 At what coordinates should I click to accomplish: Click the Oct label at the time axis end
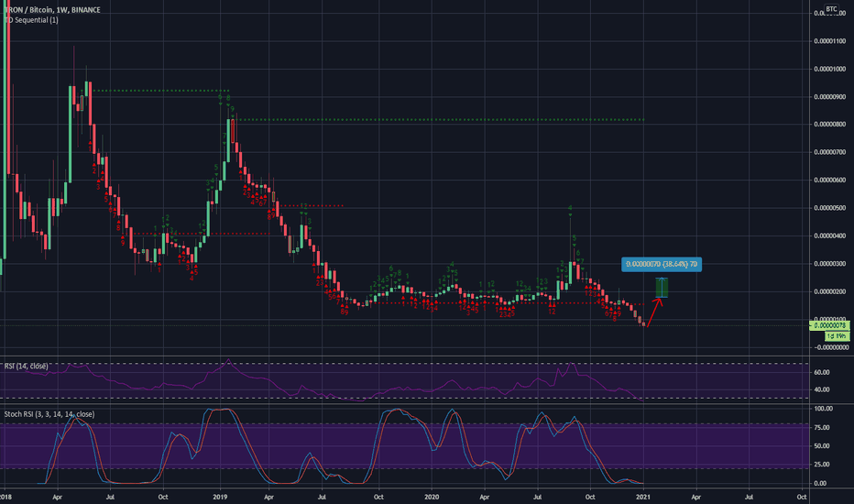(x=802, y=497)
